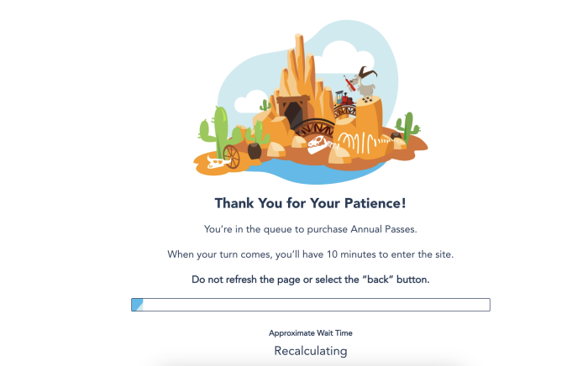Screen dimensions: 588x366
Task: Click the cactus on the right side
Action: 407,126
